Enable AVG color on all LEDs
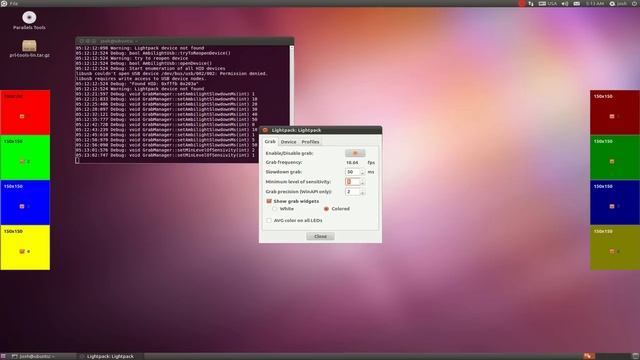This screenshot has width=640, height=360. [269, 220]
